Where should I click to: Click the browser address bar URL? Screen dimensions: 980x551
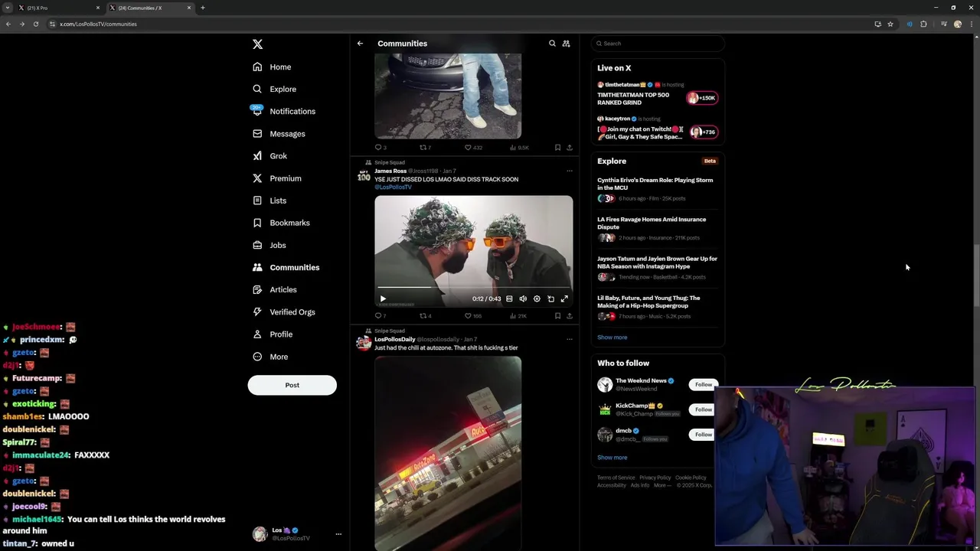(98, 24)
